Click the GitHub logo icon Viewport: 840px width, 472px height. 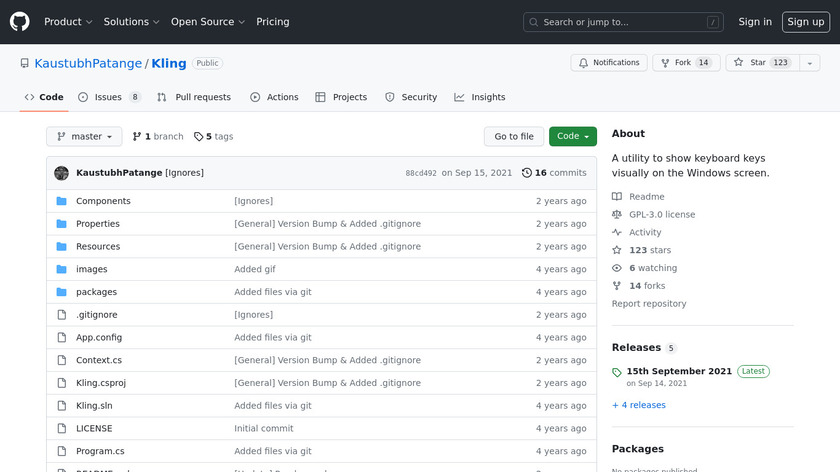click(20, 21)
